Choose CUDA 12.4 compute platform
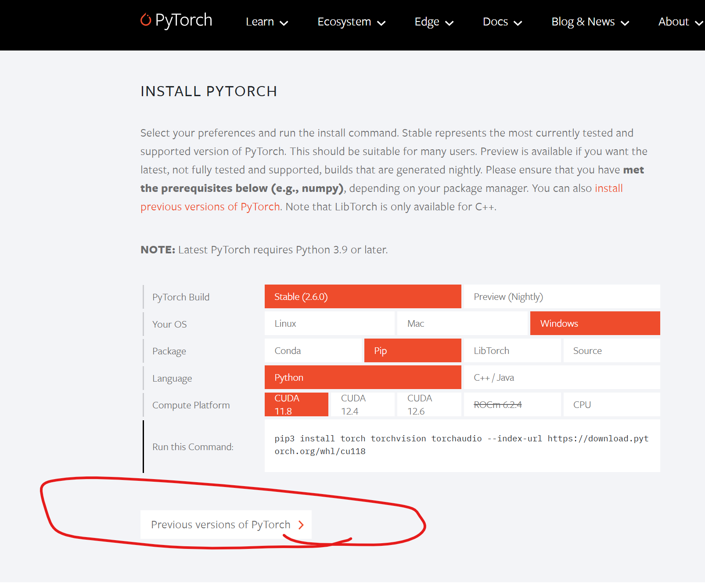The height and width of the screenshot is (588, 705). (363, 404)
